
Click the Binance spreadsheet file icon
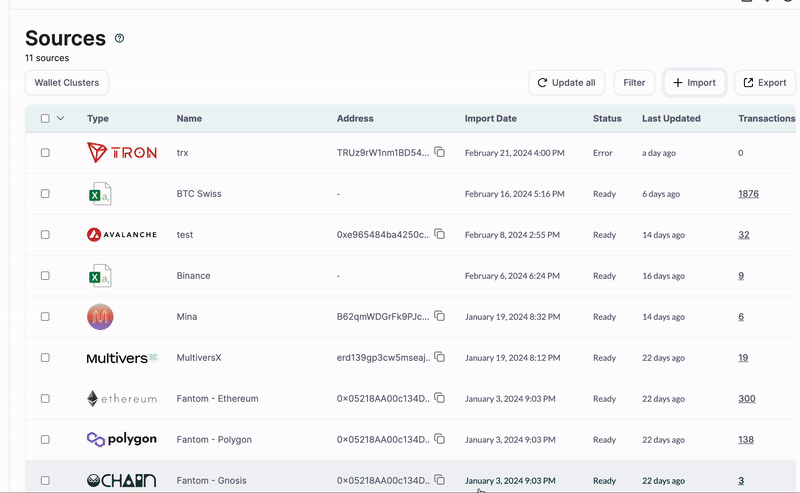click(100, 276)
